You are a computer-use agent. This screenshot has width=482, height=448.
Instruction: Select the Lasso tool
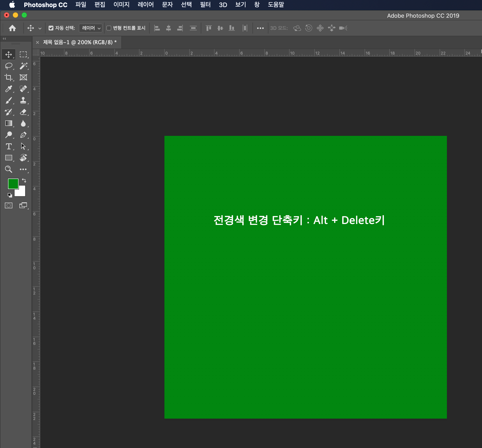pos(9,66)
